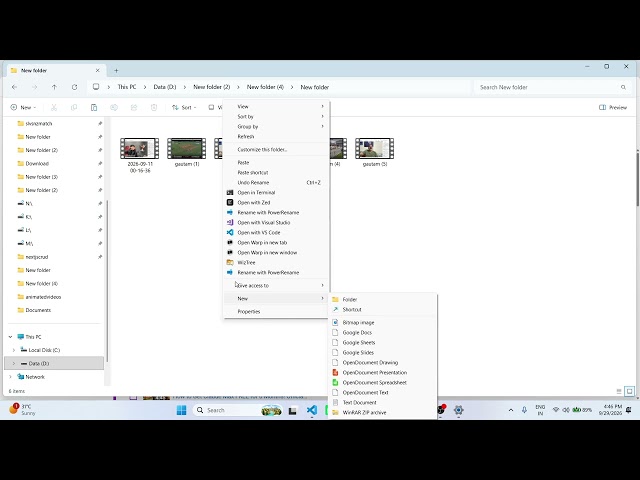This screenshot has width=640, height=480.
Task: Go to Data (D:) in the breadcrumb
Action: coord(165,87)
